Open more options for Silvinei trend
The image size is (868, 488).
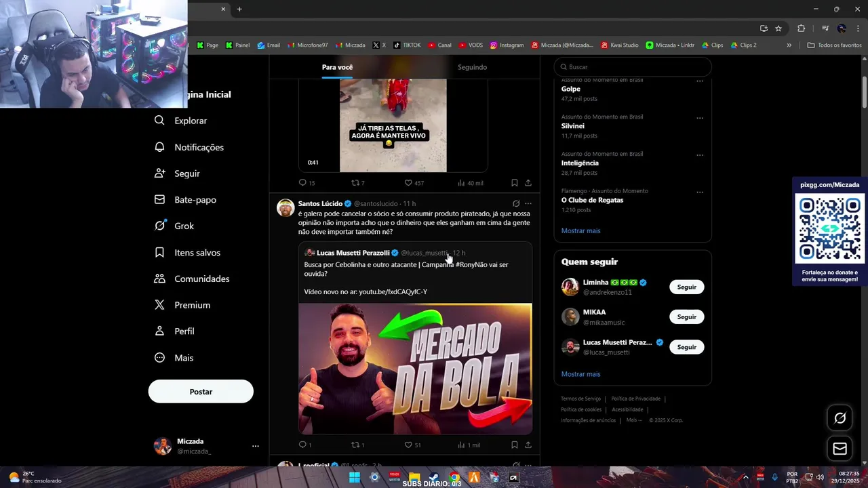(x=700, y=118)
